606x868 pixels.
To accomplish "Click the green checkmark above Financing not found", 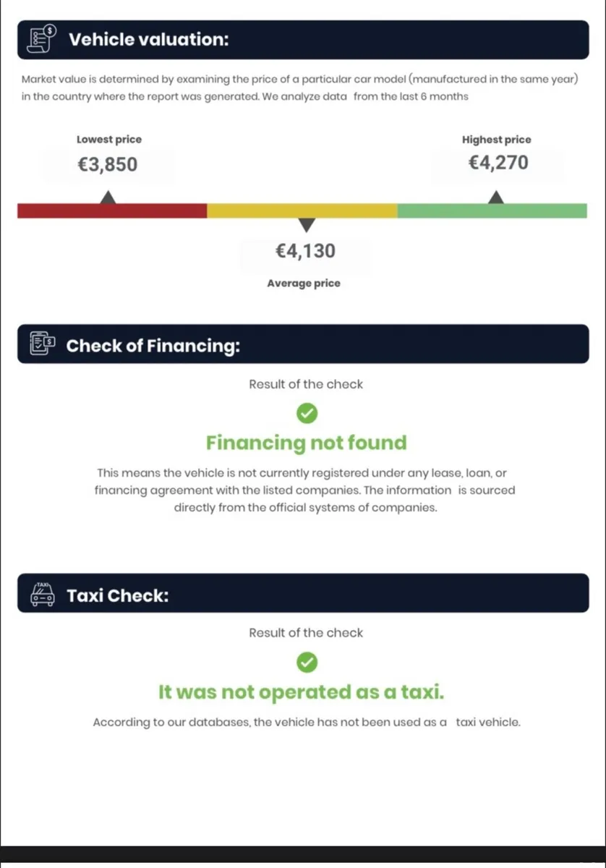I will pos(307,413).
